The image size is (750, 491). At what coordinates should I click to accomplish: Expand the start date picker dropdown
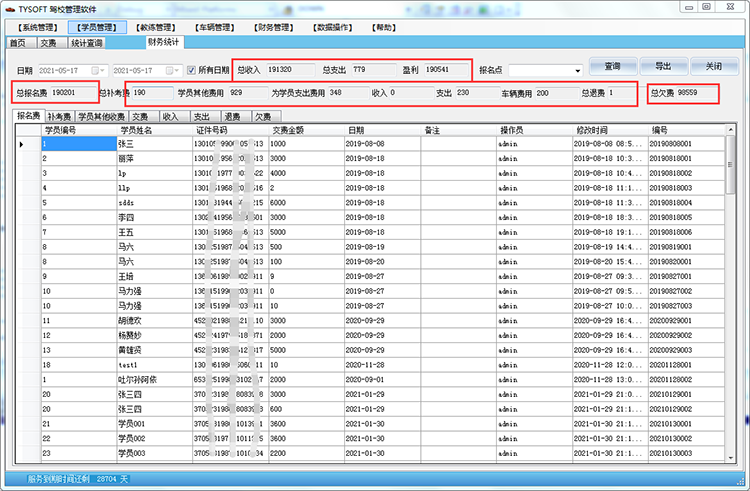click(98, 71)
